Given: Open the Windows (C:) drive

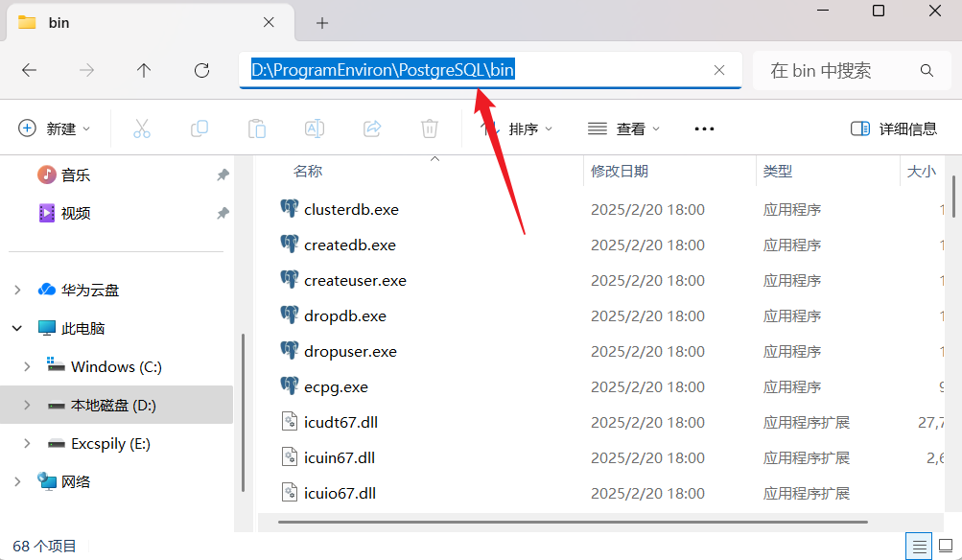Looking at the screenshot, I should 105,367.
